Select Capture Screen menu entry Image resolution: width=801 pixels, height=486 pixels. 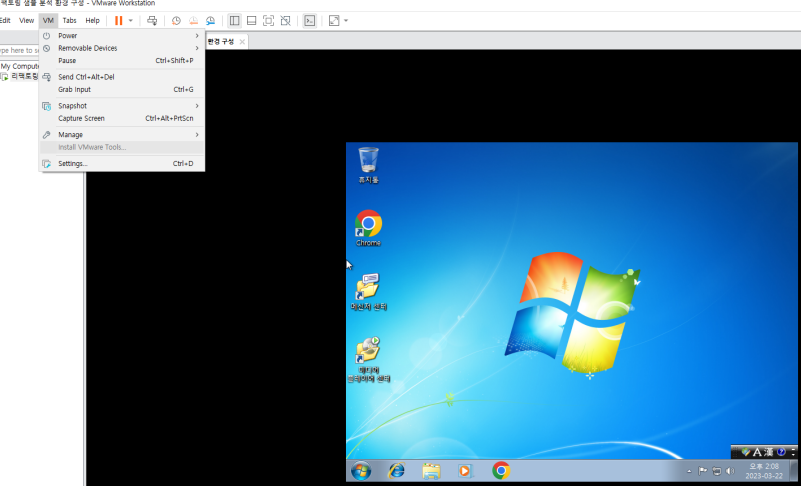(122, 118)
